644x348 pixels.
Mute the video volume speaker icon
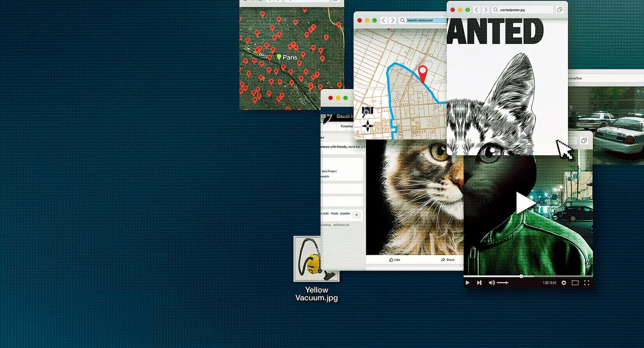tap(491, 283)
